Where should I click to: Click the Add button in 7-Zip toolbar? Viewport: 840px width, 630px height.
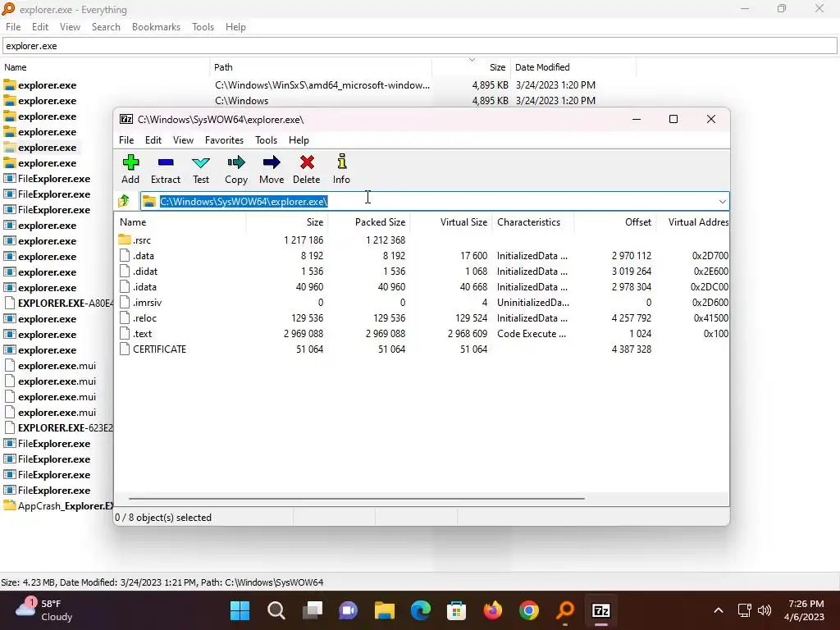point(130,169)
